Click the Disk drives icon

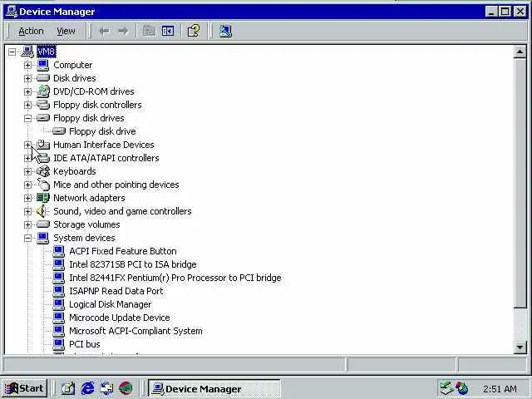(43, 78)
